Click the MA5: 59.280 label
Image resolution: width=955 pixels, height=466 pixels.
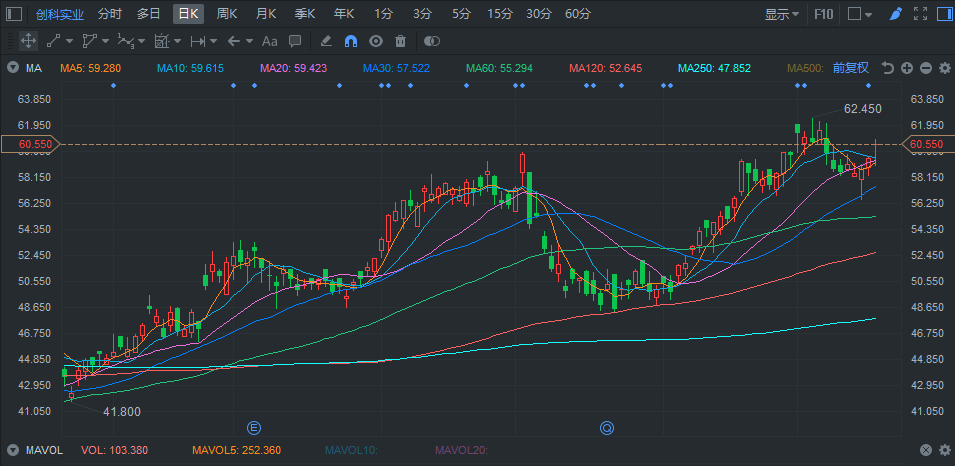90,68
